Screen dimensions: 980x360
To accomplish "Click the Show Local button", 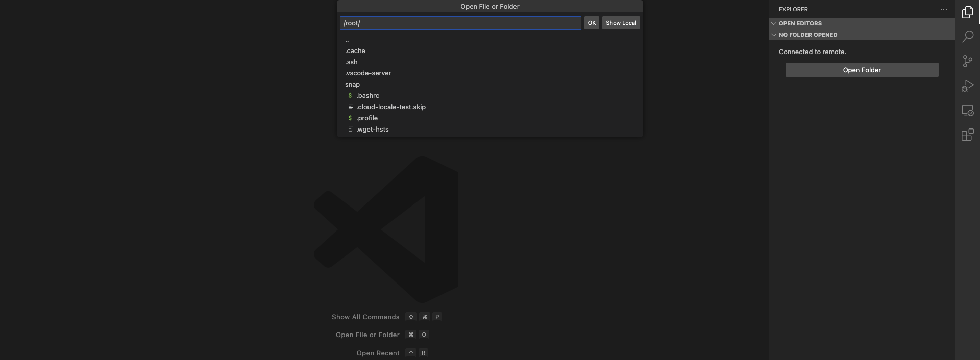I will coord(621,23).
